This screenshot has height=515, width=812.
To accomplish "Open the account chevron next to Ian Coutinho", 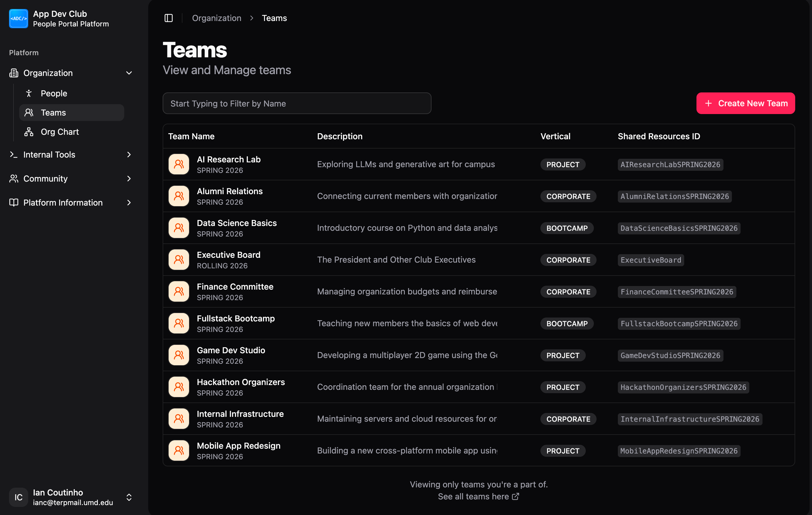I will pyautogui.click(x=129, y=497).
